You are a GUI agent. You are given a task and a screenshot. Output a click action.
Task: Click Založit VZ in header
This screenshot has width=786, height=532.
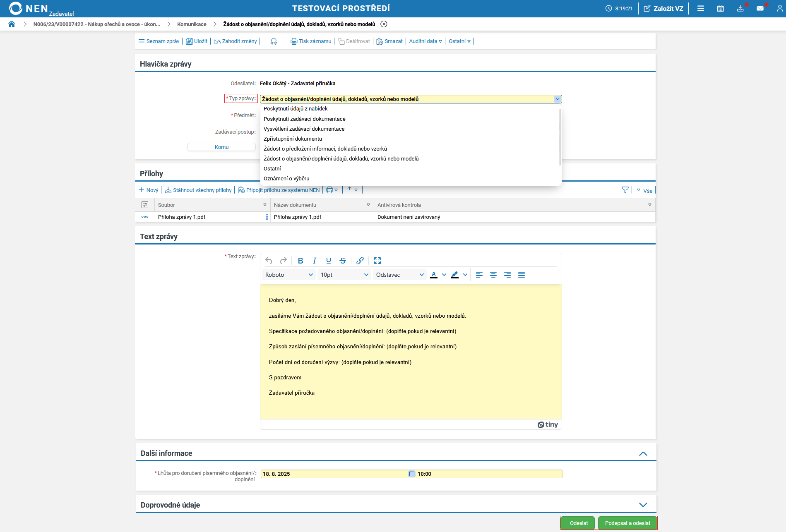pos(663,8)
